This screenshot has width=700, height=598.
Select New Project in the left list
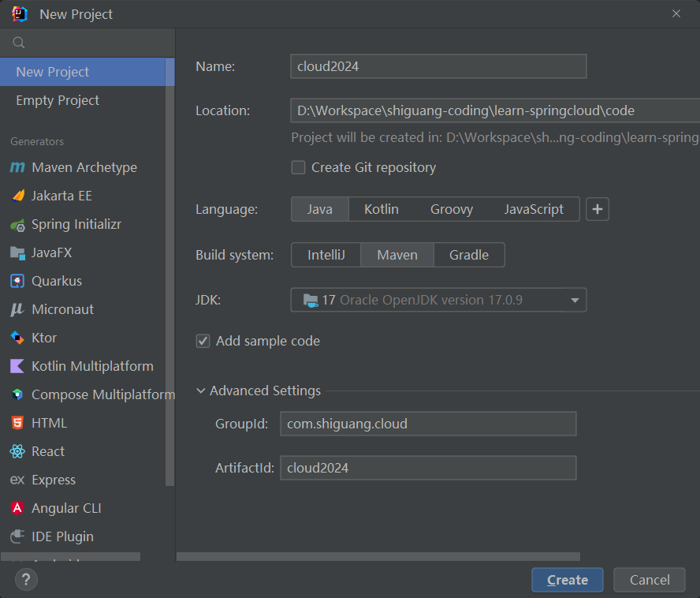point(83,72)
